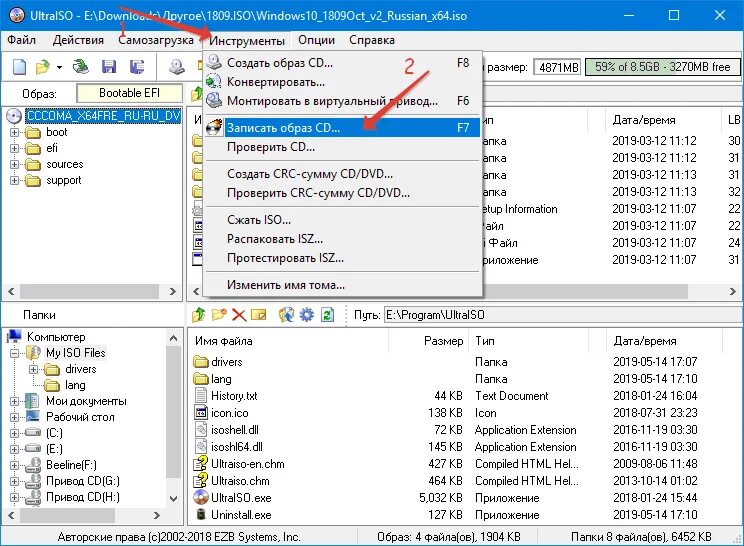
Task: Open the Самозагрузка menu
Action: coord(156,40)
